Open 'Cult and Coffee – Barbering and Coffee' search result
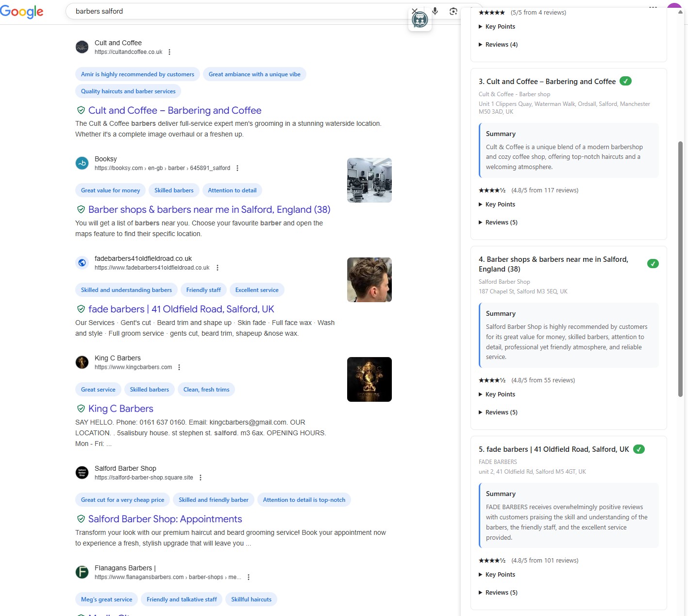The image size is (688, 616). 175,110
